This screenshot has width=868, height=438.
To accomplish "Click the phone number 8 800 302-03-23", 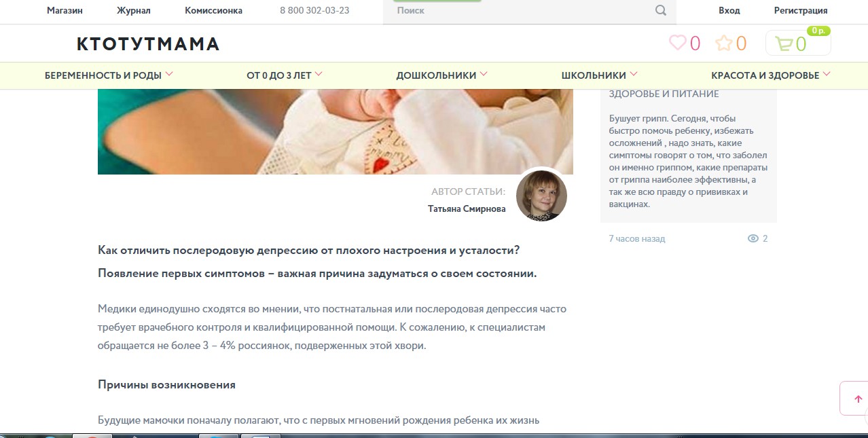I will pos(314,11).
